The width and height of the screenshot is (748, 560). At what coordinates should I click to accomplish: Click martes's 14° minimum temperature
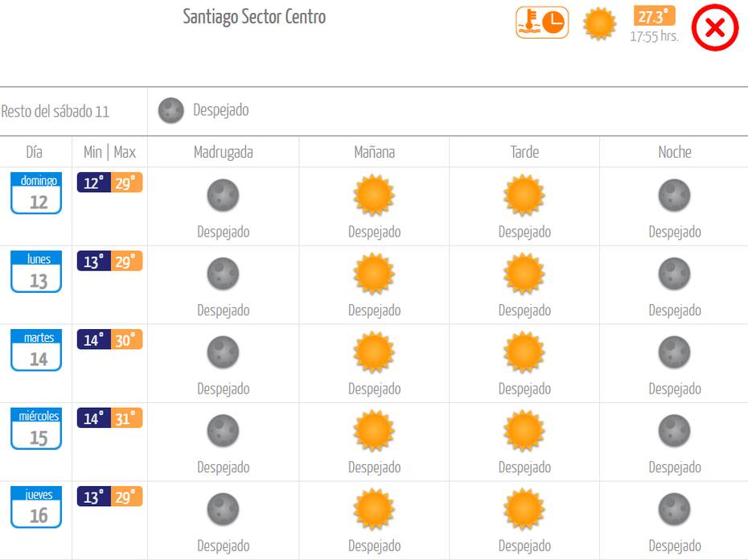point(93,340)
